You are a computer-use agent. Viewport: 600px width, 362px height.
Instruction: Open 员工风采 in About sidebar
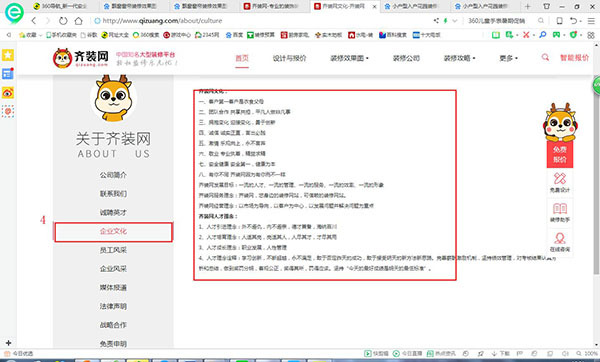(x=113, y=250)
